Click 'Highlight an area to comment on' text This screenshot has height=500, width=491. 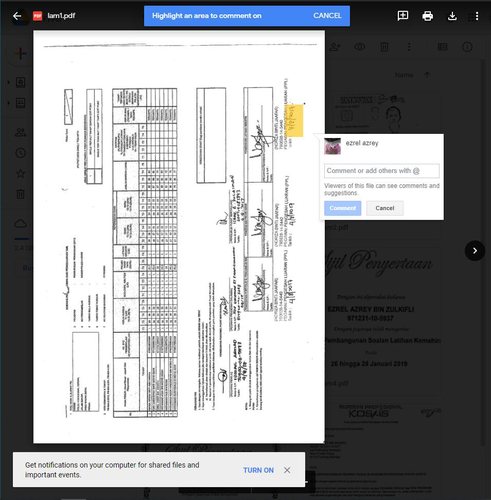coord(207,16)
